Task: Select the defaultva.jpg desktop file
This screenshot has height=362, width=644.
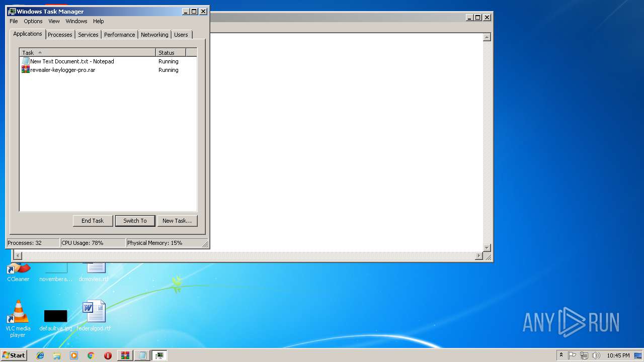Action: coord(55,320)
